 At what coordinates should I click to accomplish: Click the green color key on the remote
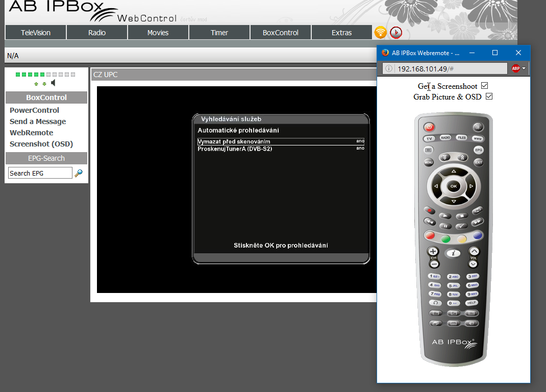(445, 239)
